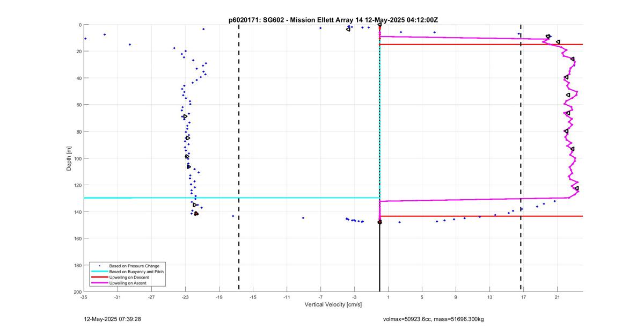Click legend entry 'Based on Buoyancy and Pitch'
Screen dimensions: 644x328
point(136,272)
